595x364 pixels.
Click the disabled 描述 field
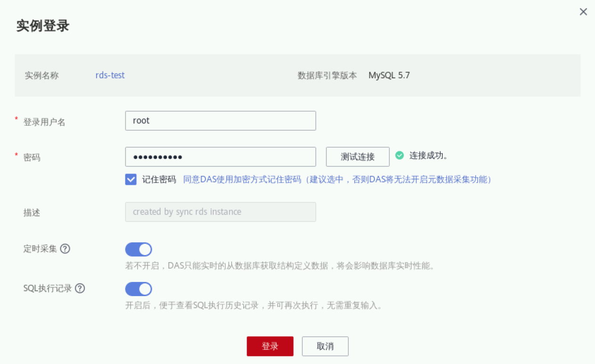[221, 212]
